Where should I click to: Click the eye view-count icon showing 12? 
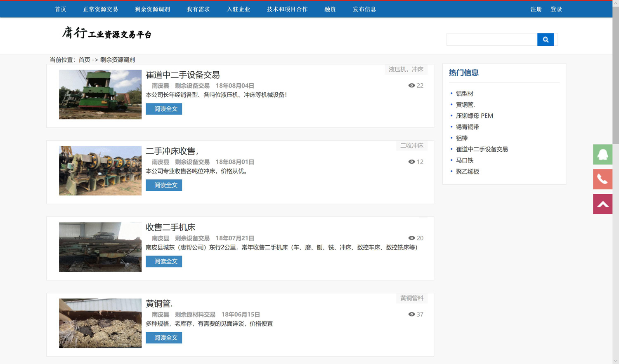click(x=411, y=162)
